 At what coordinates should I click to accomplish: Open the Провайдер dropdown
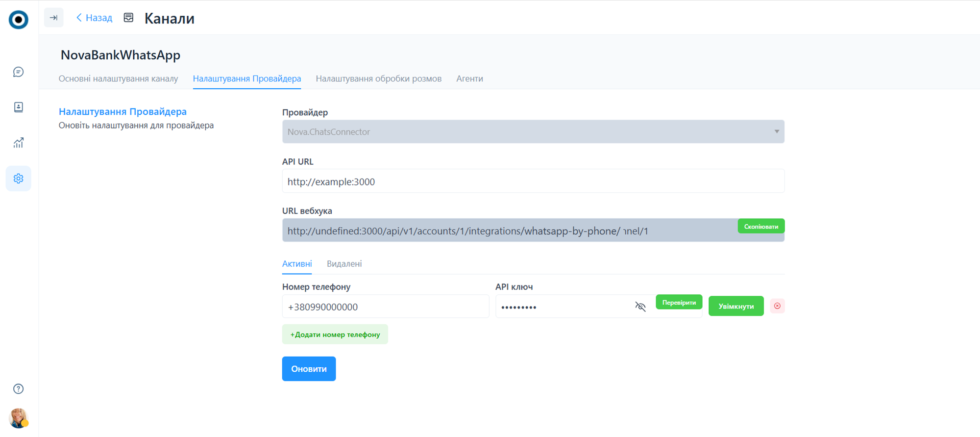pyautogui.click(x=533, y=132)
